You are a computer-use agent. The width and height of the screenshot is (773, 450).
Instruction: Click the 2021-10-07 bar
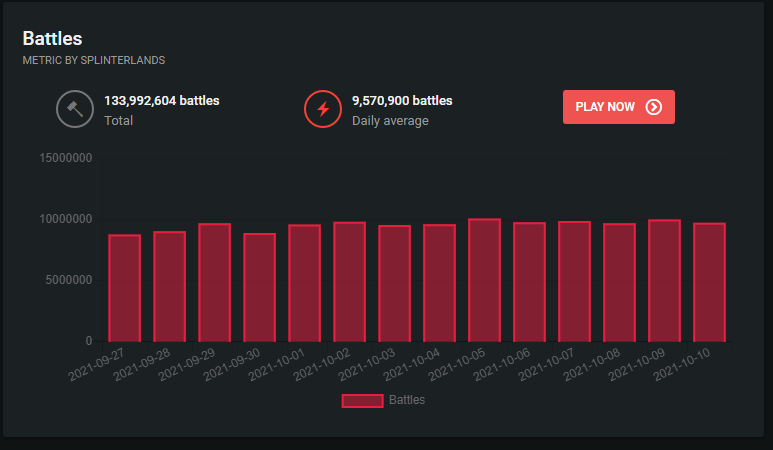pyautogui.click(x=574, y=281)
